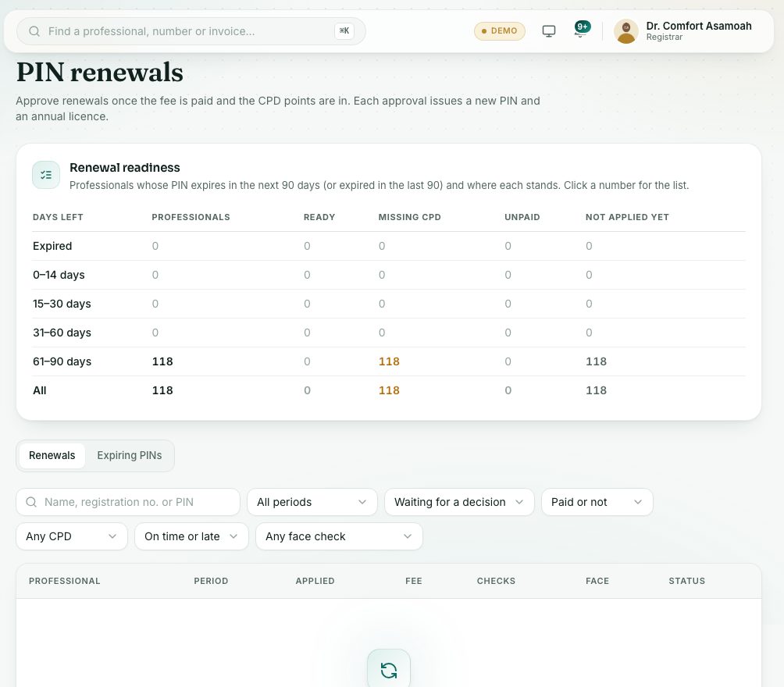Click the Expired row label

pos(52,246)
